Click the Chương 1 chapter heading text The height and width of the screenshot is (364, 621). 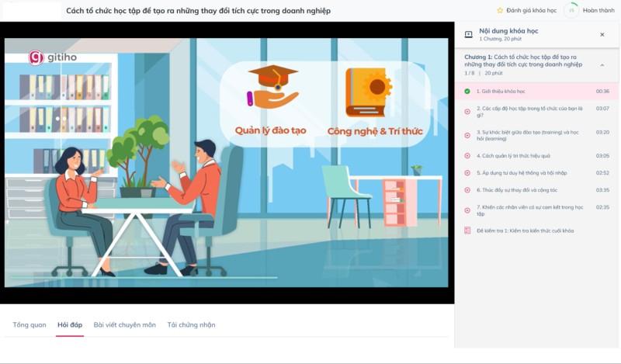[523, 61]
